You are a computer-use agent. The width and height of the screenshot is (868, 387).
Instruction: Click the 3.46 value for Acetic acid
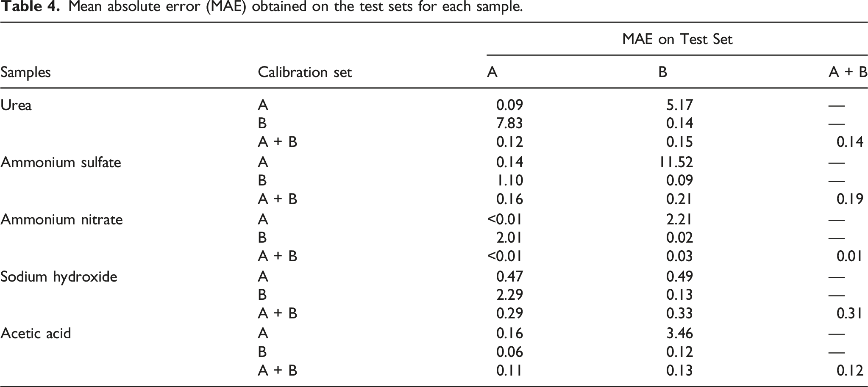click(679, 334)
